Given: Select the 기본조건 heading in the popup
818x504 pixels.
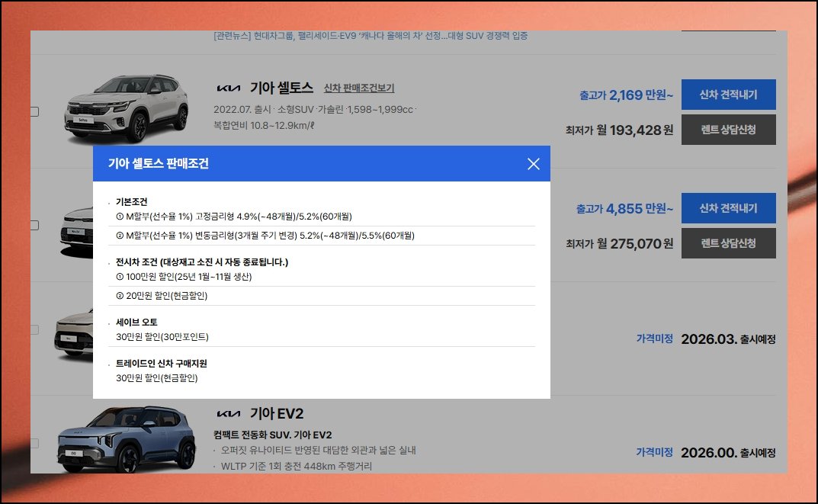Looking at the screenshot, I should [131, 202].
